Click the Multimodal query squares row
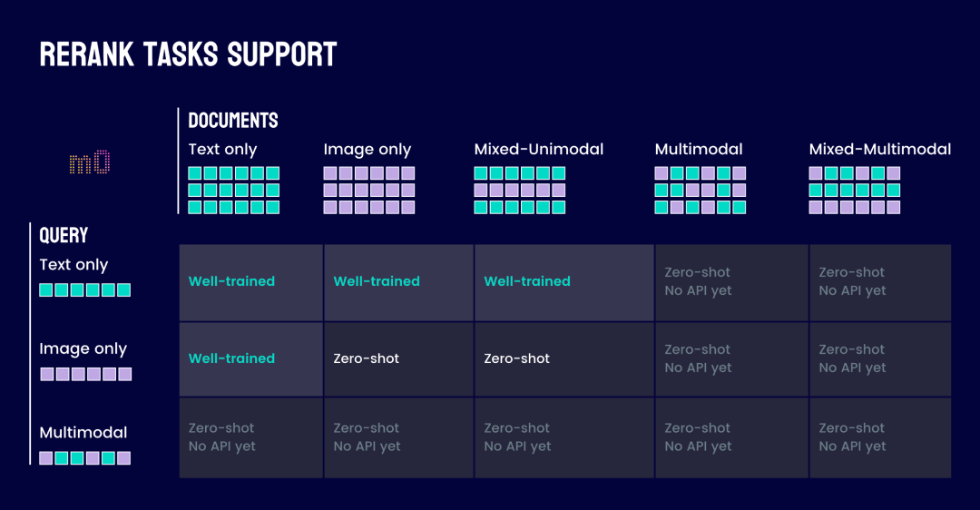The image size is (980, 510). click(x=85, y=458)
